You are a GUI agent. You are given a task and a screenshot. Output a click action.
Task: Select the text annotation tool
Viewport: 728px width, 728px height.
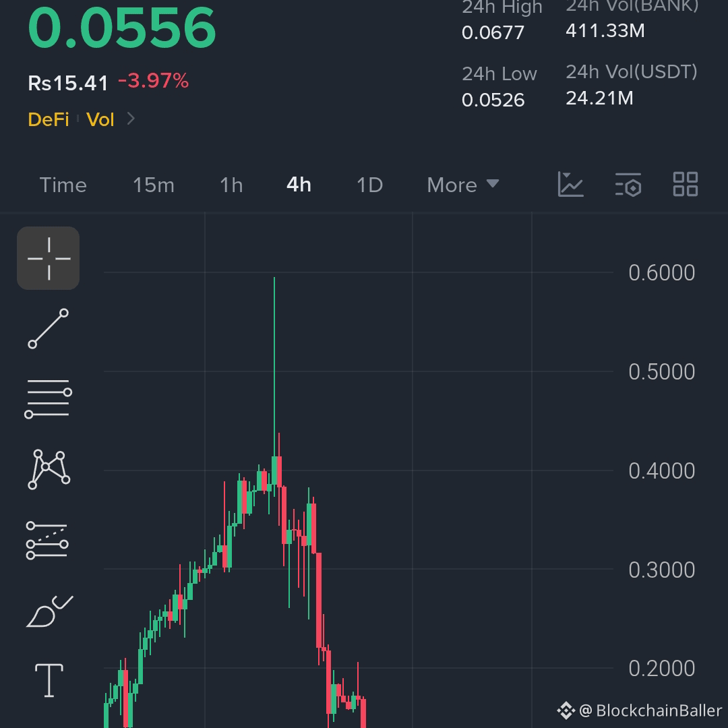coord(49,680)
